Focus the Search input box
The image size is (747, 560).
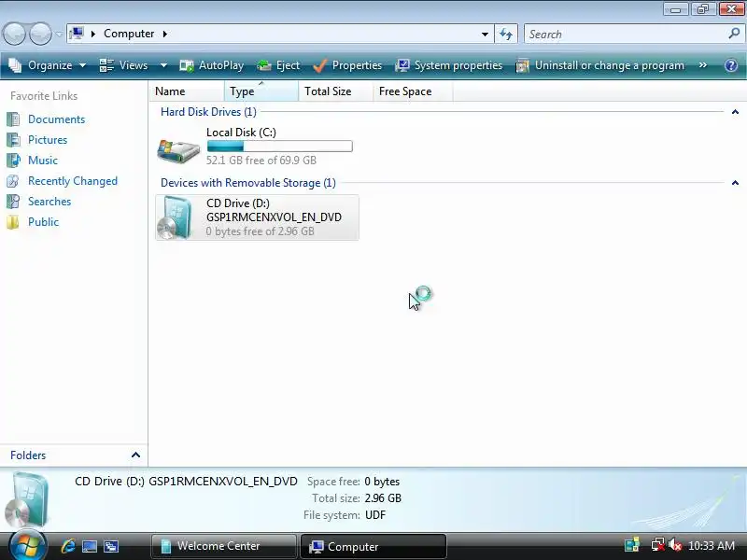tap(627, 35)
